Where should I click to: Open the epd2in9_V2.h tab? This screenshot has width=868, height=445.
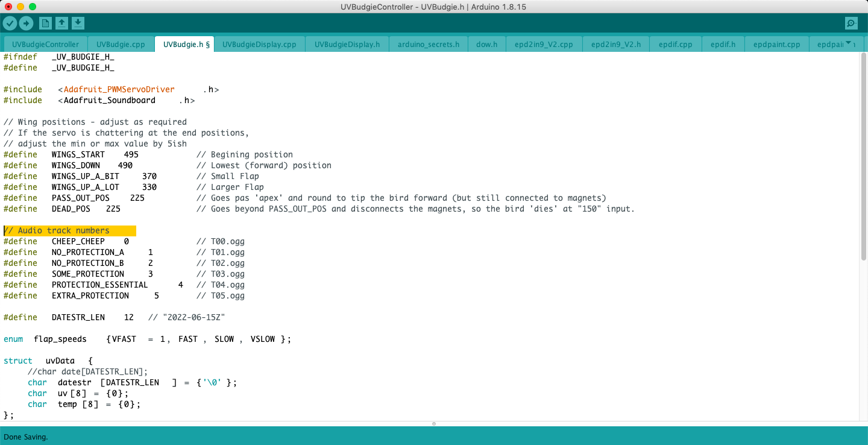click(615, 45)
